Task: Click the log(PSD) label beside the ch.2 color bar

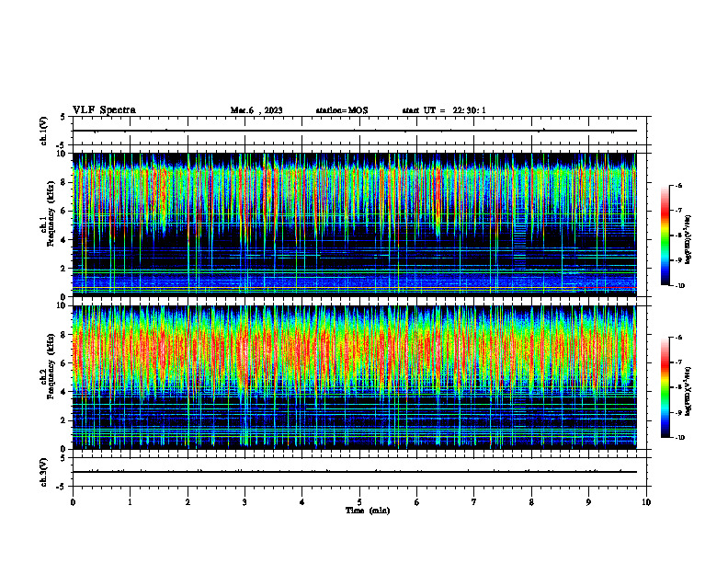Action: [688, 391]
